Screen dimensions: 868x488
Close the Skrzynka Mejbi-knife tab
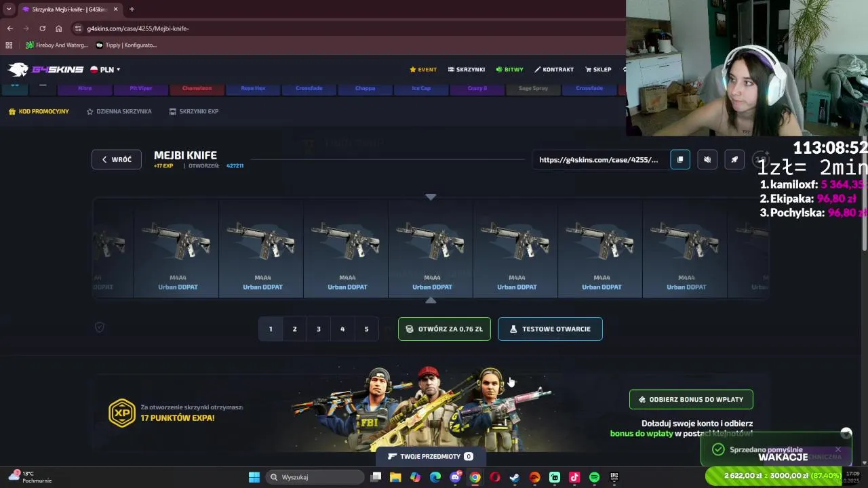coord(116,9)
